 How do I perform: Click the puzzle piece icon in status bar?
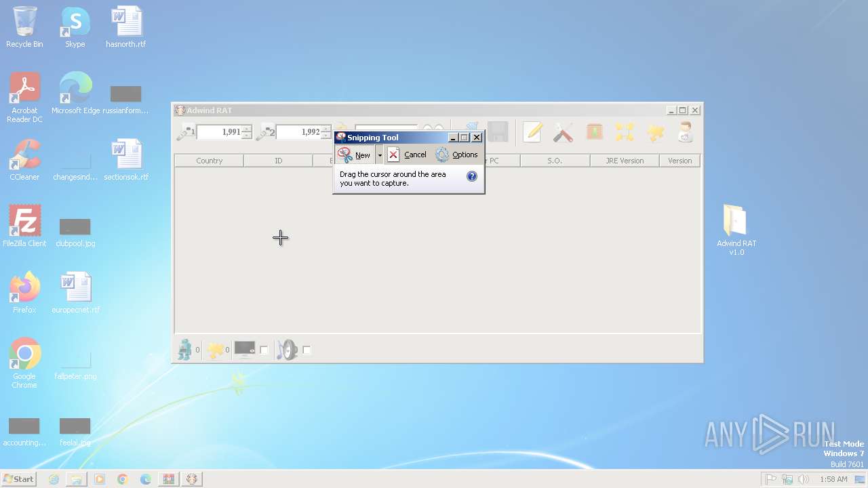[215, 350]
